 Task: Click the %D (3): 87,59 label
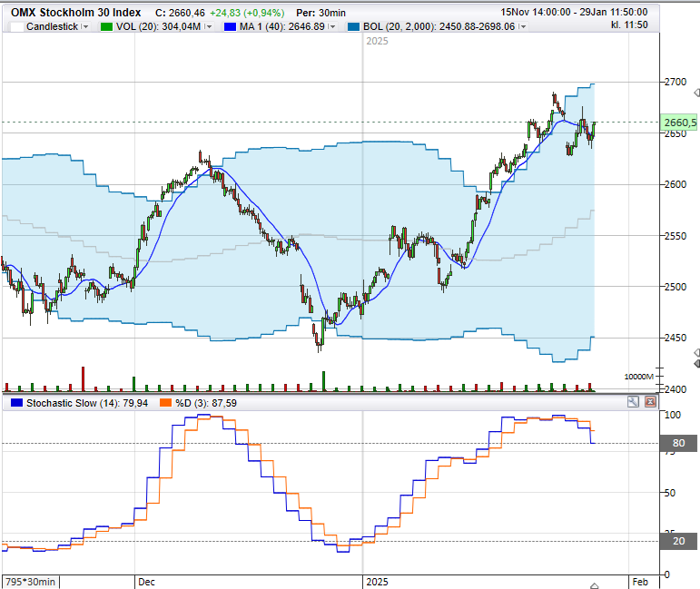[206, 403]
